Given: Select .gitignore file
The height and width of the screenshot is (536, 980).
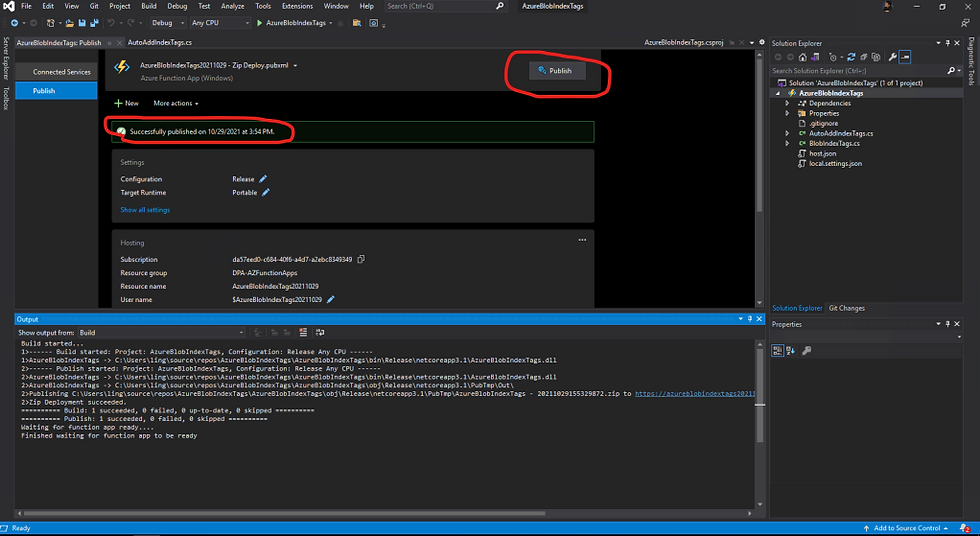Looking at the screenshot, I should pos(823,123).
